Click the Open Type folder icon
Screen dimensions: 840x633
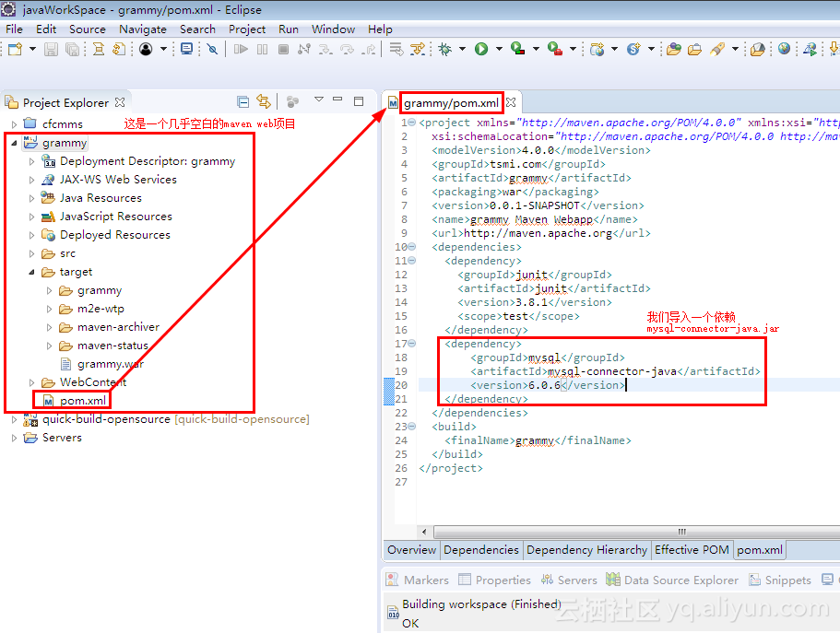coord(674,49)
